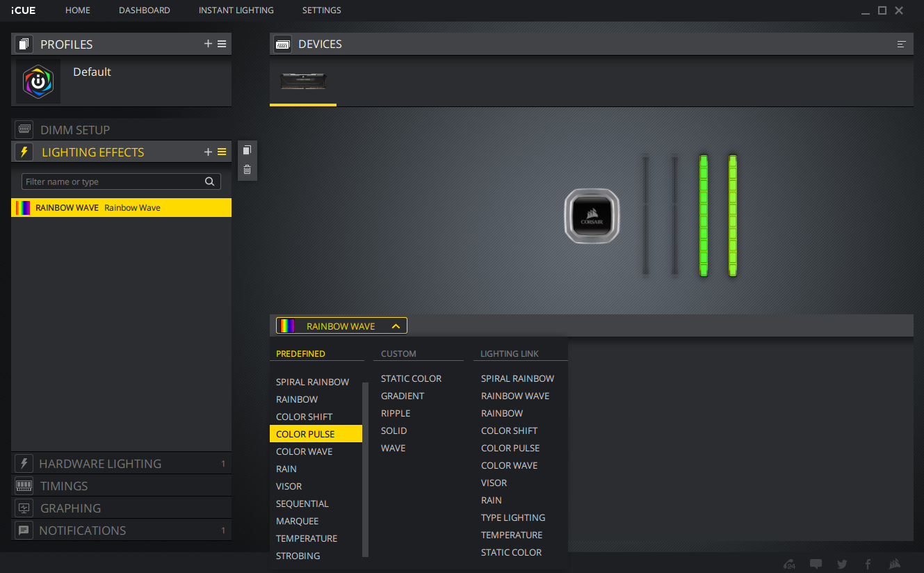
Task: Open the Devices panel options icon
Action: click(x=902, y=44)
